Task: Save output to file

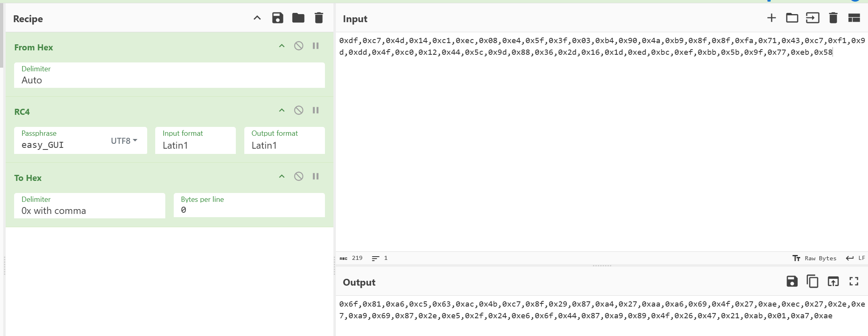Action: pos(792,281)
